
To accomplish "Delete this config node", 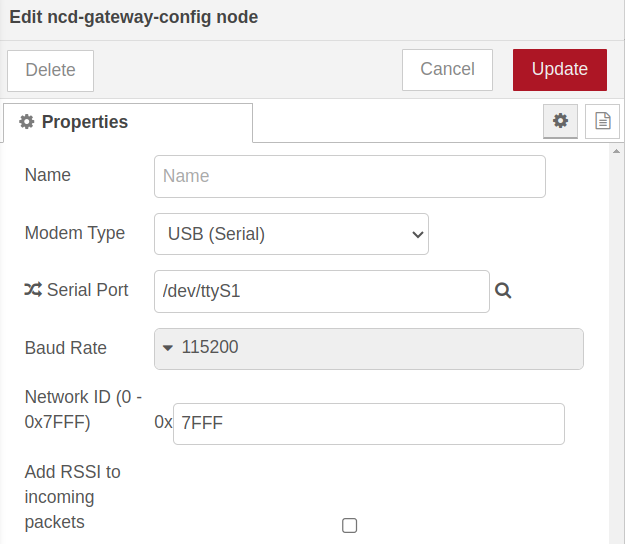I will click(x=50, y=71).
